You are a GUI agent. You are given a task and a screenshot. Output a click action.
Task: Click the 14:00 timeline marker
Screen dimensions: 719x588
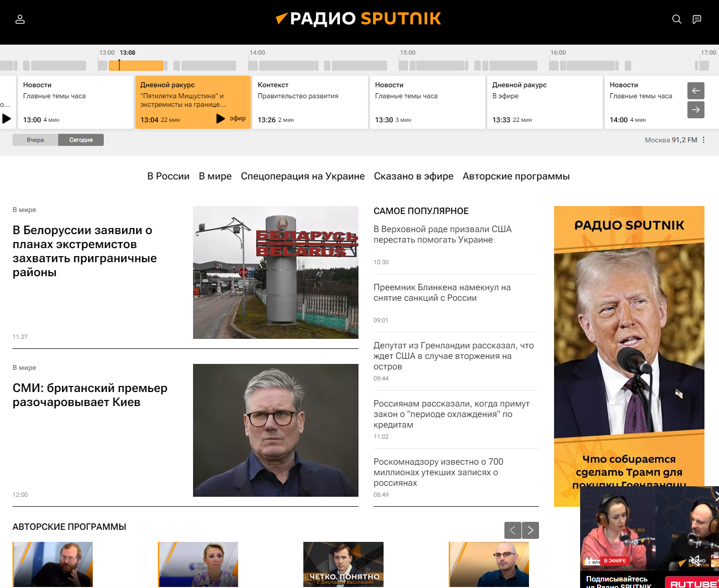click(x=257, y=53)
